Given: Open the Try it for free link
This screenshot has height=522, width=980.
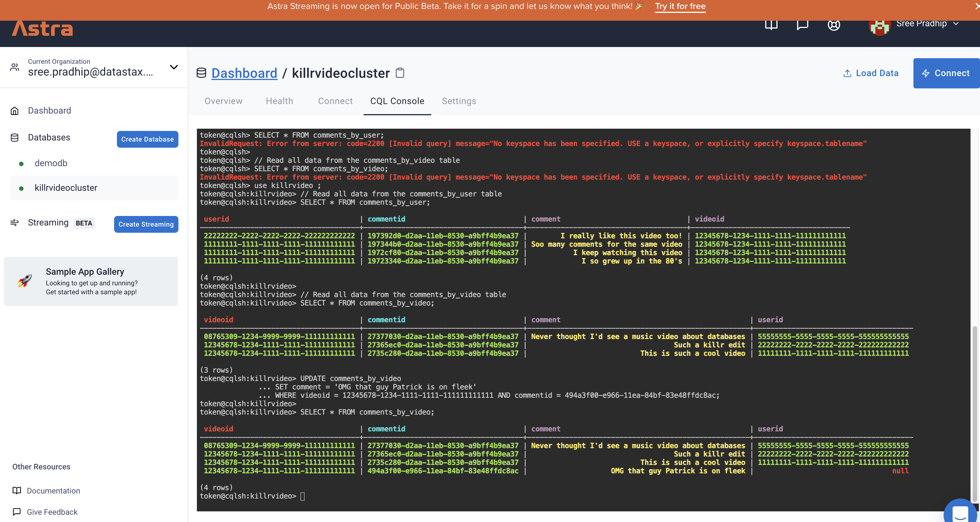Looking at the screenshot, I should point(680,6).
